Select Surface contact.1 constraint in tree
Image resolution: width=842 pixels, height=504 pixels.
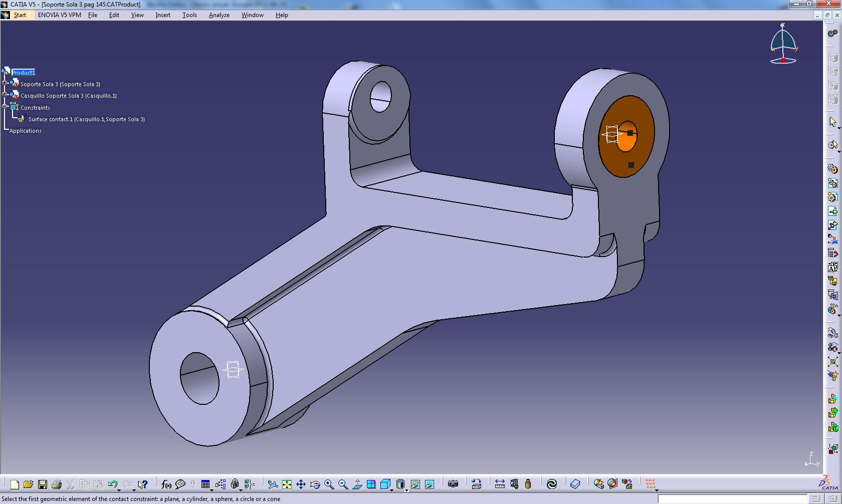click(86, 119)
